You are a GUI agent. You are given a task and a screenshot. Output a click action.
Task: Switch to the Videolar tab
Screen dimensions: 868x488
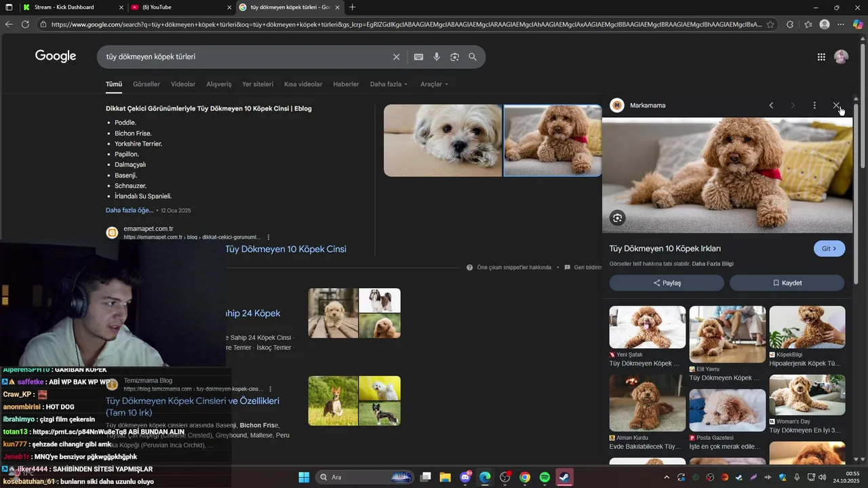183,84
